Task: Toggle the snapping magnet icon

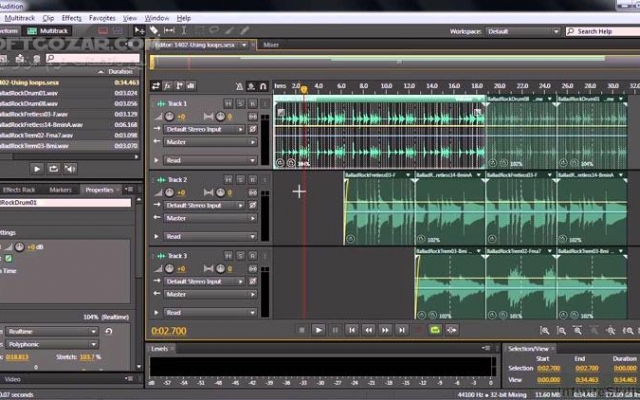Action: (x=263, y=86)
